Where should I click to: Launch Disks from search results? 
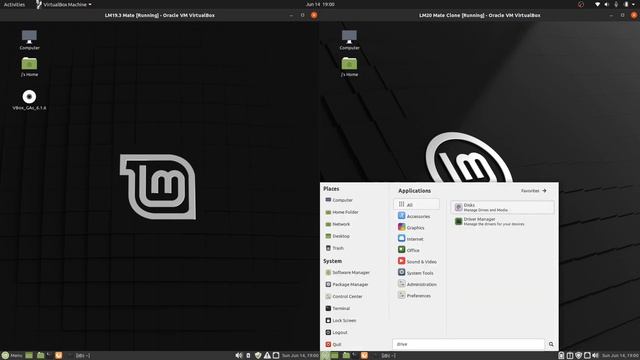502,207
